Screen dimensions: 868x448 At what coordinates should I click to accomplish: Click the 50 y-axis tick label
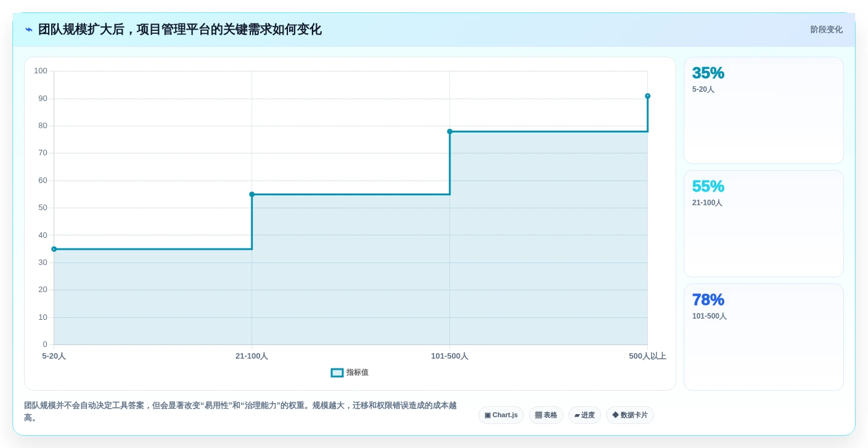pos(43,208)
